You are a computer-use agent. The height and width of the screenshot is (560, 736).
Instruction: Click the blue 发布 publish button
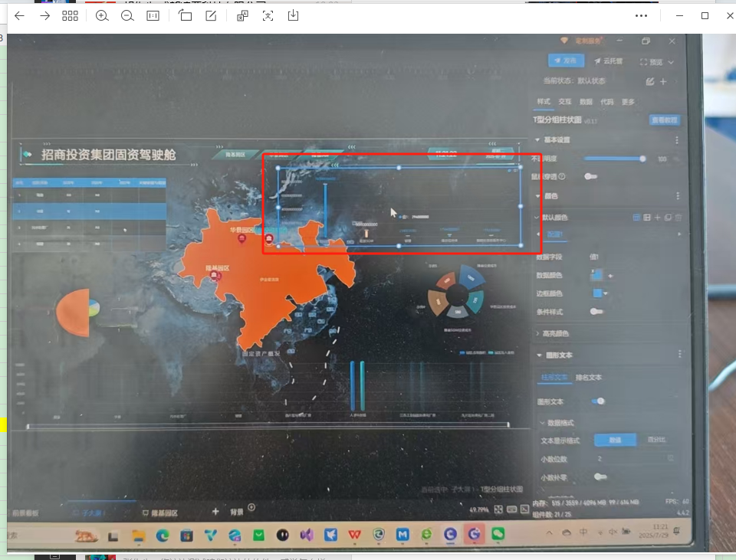pyautogui.click(x=566, y=61)
